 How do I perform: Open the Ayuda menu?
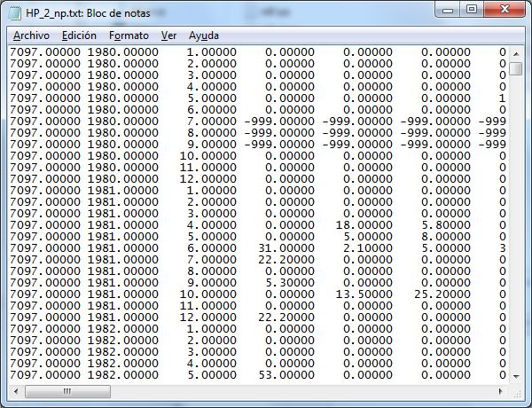click(204, 35)
